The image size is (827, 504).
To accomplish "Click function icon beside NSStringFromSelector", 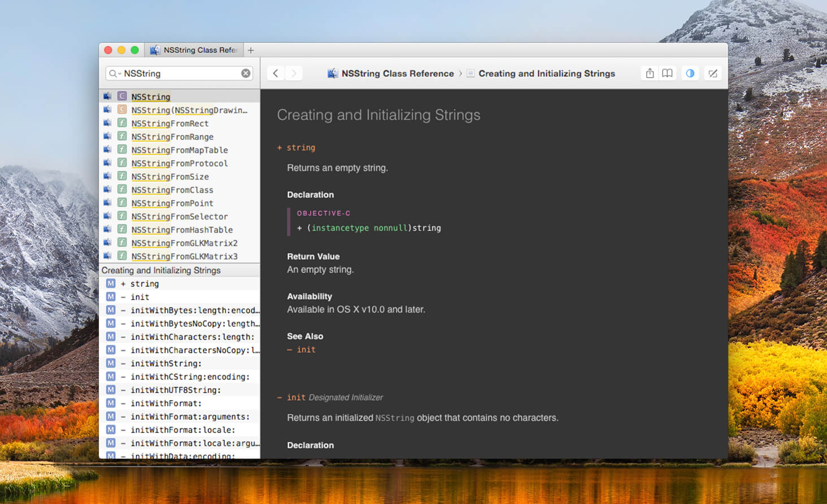I will [x=122, y=216].
